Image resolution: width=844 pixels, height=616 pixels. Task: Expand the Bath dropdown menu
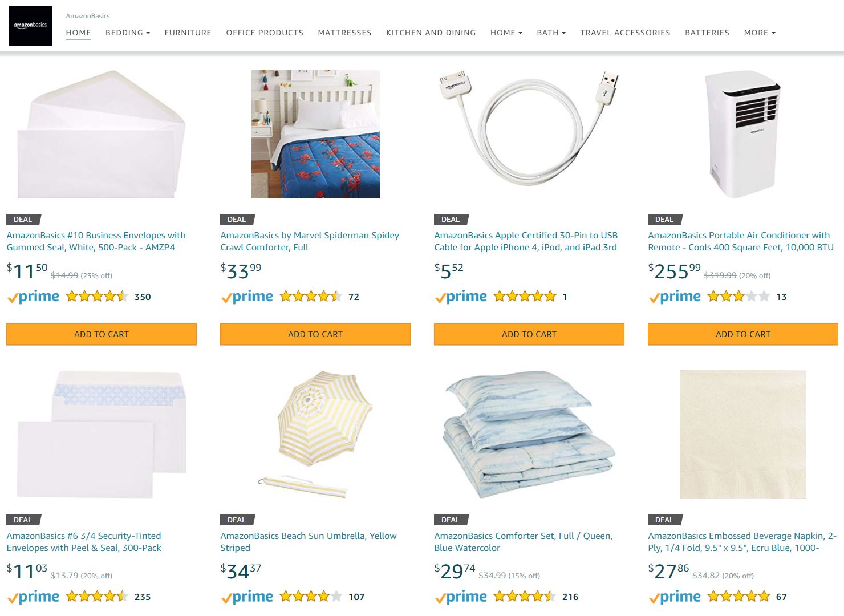pos(551,33)
